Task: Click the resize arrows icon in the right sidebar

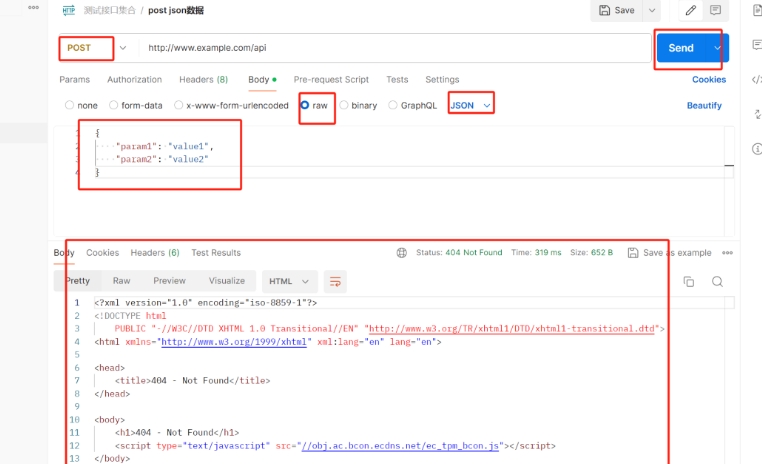Action: point(757,115)
